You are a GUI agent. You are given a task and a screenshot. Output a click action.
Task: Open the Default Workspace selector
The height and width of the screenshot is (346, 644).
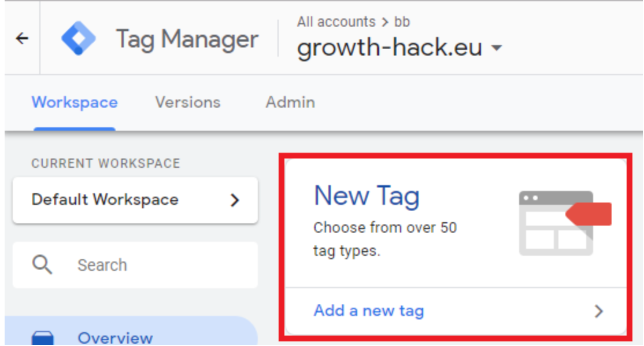click(x=135, y=200)
